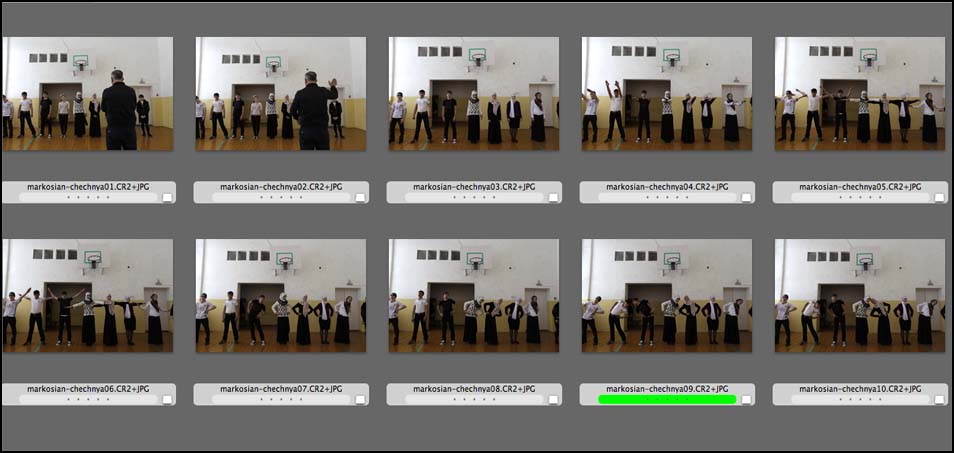Rate markosian-chechnya07 with its star bar
Image resolution: width=954 pixels, height=453 pixels.
pos(281,399)
